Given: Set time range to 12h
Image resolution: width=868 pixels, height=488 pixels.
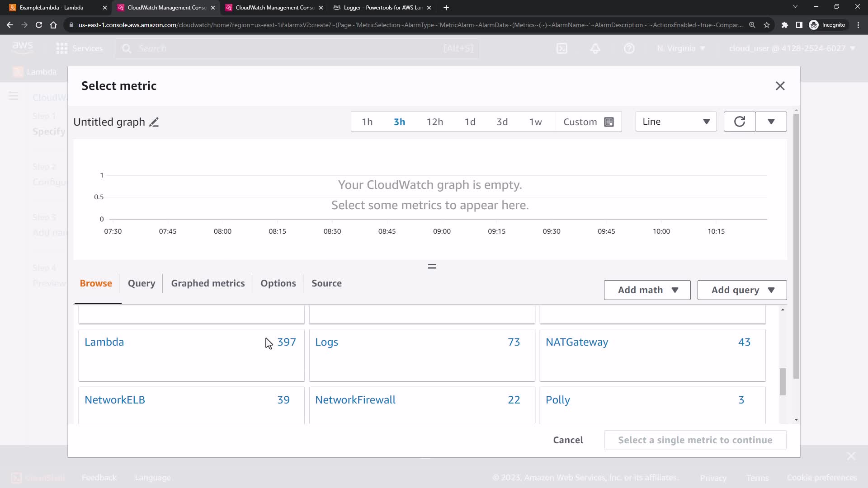Looking at the screenshot, I should (434, 122).
